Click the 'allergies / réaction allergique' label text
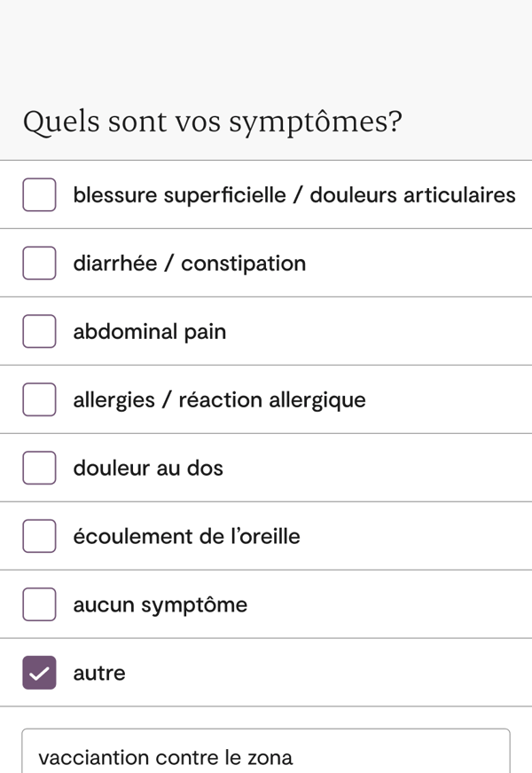The image size is (532, 773). (219, 400)
